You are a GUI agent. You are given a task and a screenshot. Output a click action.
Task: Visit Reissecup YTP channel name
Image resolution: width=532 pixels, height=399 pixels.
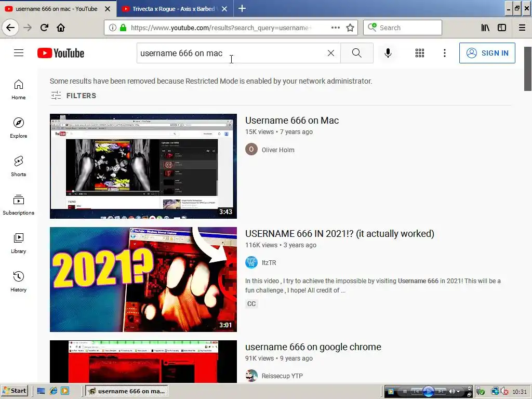coord(282,376)
